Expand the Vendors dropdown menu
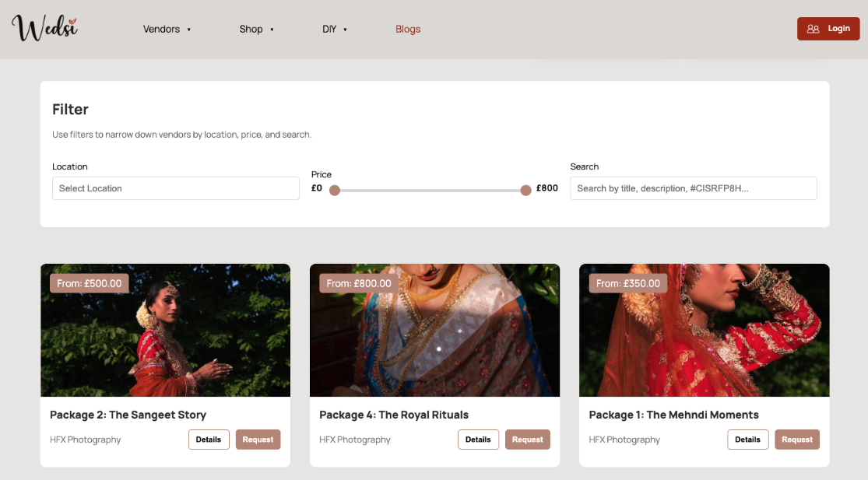 [x=167, y=29]
